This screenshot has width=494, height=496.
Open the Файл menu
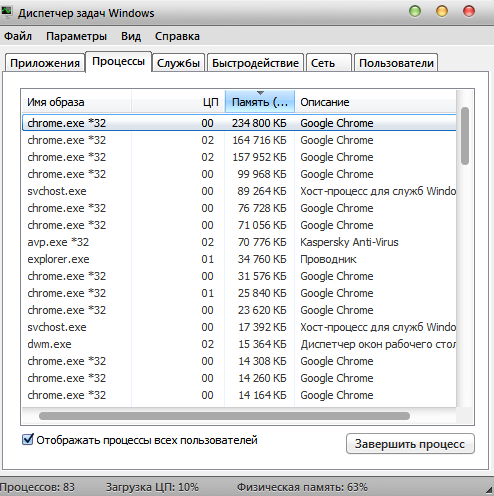pyautogui.click(x=18, y=36)
